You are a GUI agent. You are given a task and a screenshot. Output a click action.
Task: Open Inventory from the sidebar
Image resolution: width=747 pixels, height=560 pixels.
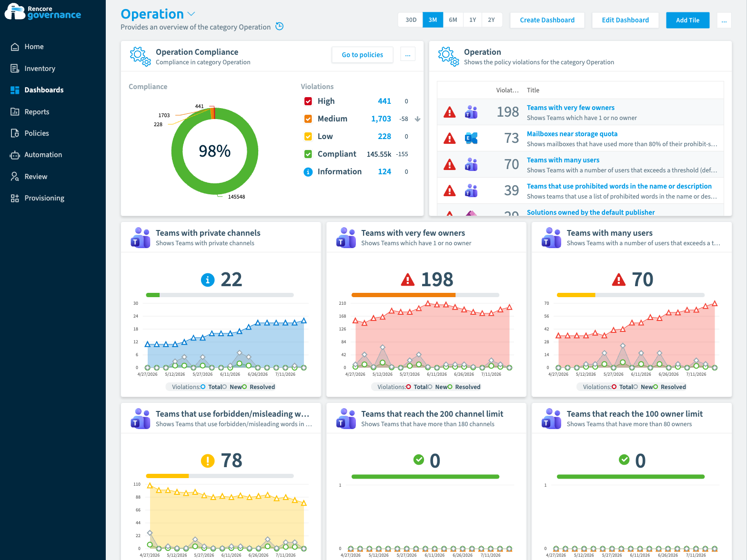[x=40, y=69]
